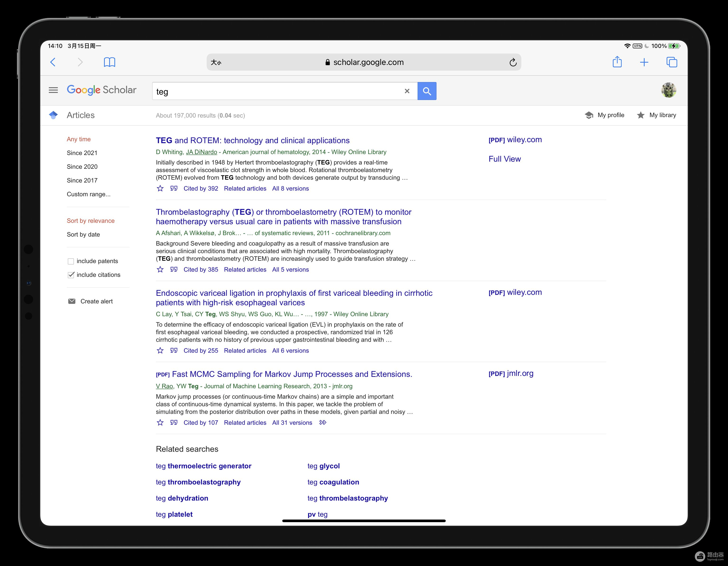The image size is (728, 566).
Task: Clear the search field with X icon
Action: tap(407, 91)
